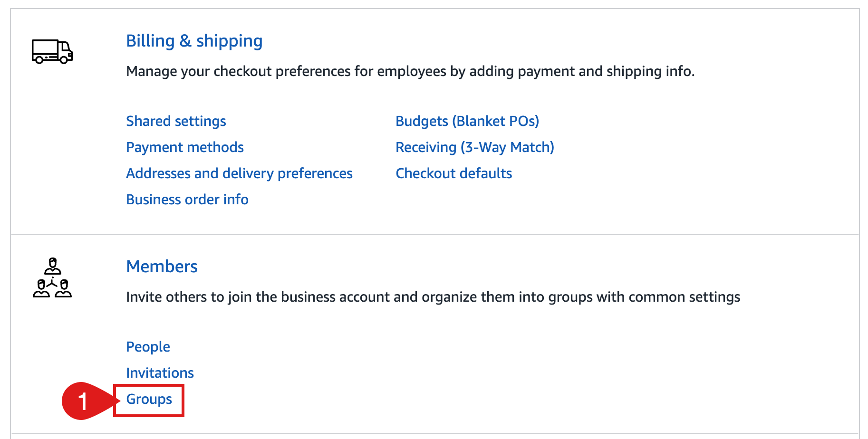Click the Members group hierarchy icon

[x=52, y=277]
